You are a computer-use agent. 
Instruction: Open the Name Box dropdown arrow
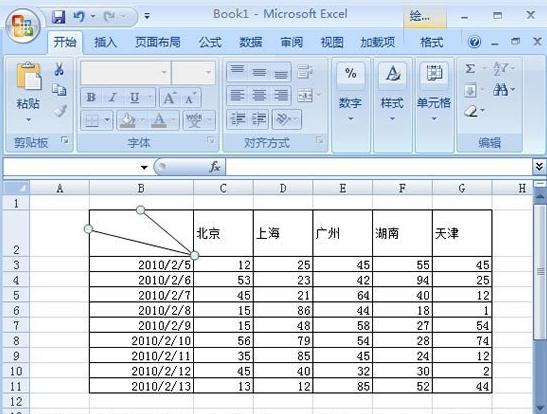(x=144, y=168)
